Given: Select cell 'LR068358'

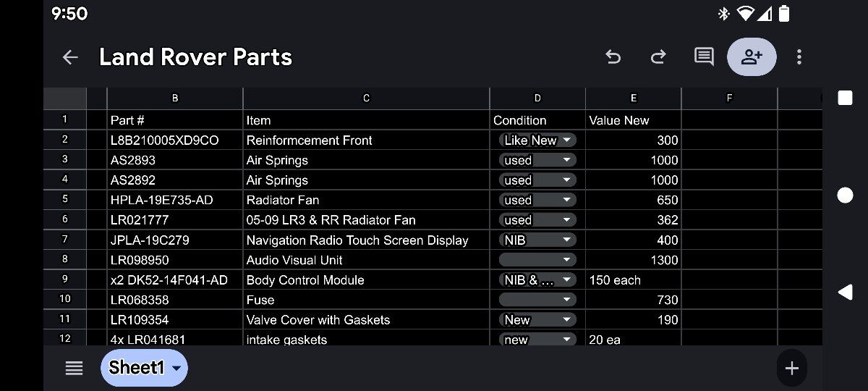Looking at the screenshot, I should [175, 300].
